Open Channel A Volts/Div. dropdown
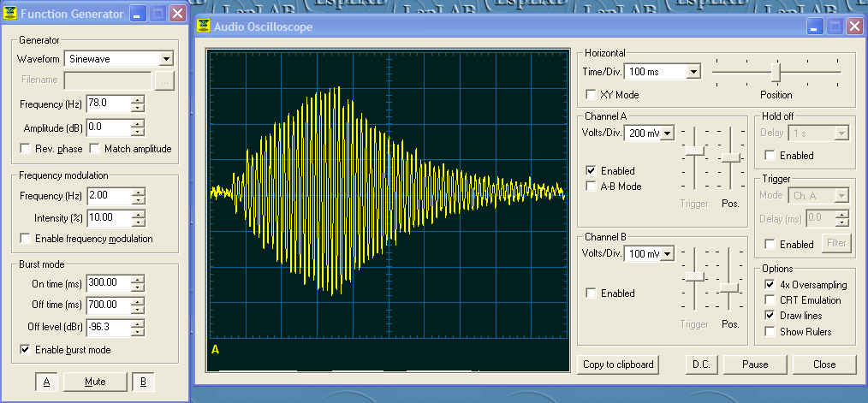 pyautogui.click(x=668, y=133)
